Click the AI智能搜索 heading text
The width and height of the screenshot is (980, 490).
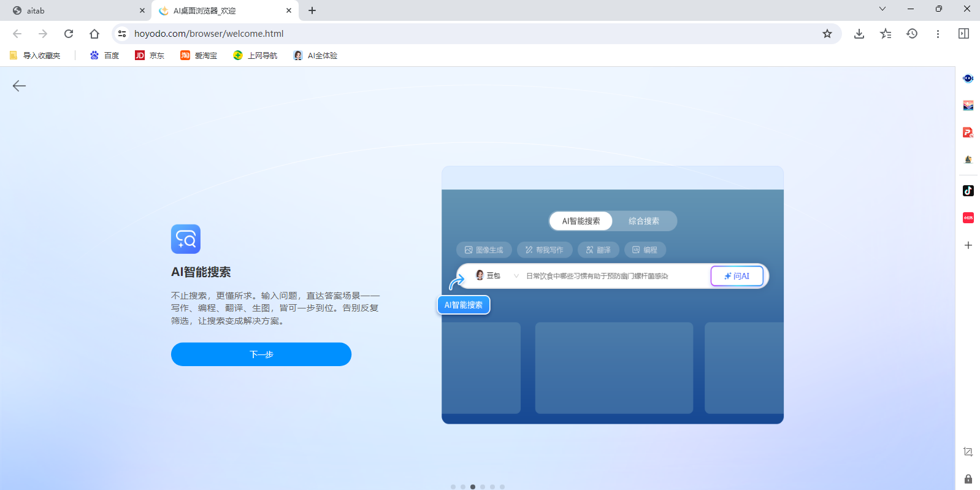pyautogui.click(x=201, y=272)
